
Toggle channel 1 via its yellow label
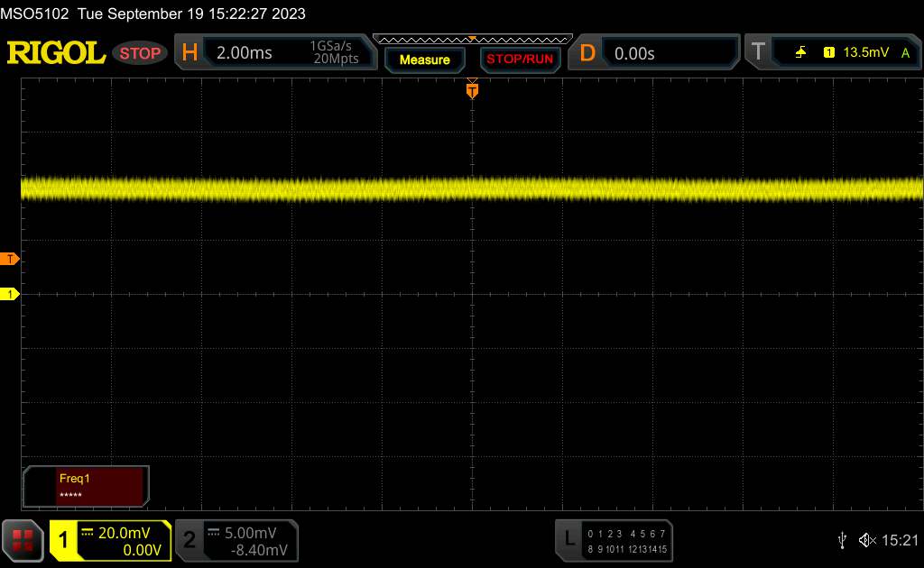click(65, 540)
